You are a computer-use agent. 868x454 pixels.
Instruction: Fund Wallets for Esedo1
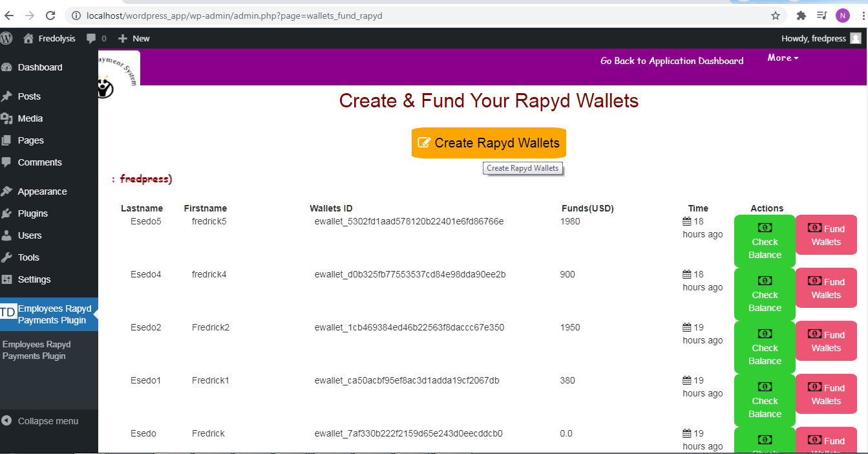pyautogui.click(x=826, y=394)
